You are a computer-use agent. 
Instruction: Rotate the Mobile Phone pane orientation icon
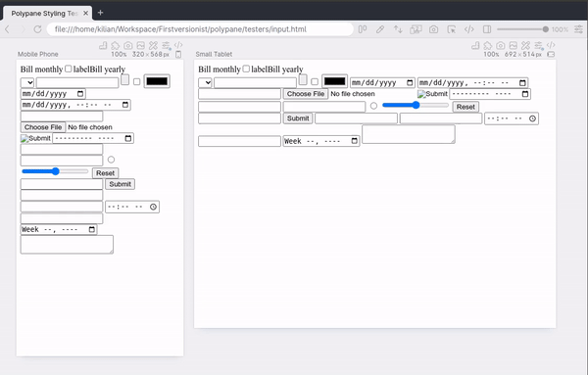tap(178, 54)
